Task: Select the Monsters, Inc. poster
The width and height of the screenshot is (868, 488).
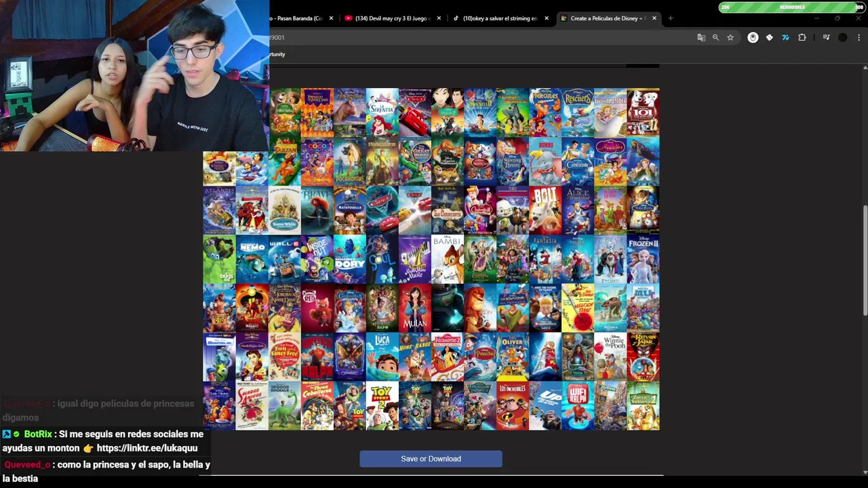Action: [220, 357]
